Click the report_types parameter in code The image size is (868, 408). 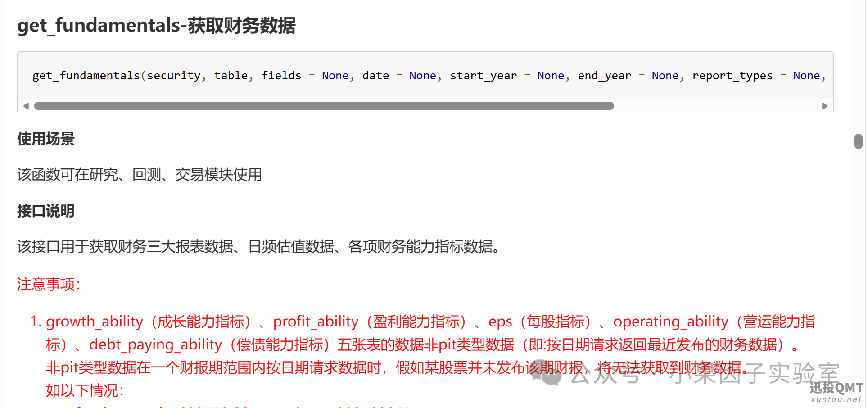[732, 76]
